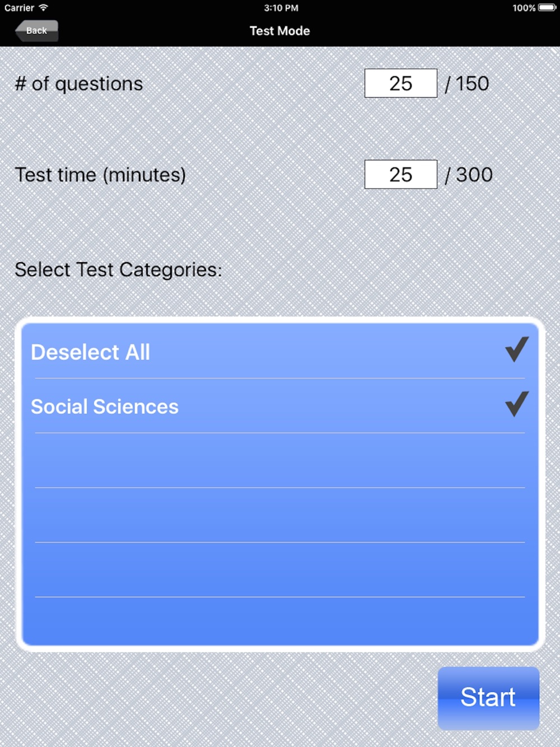The height and width of the screenshot is (747, 560).
Task: Click the battery icon in status bar
Action: [547, 8]
